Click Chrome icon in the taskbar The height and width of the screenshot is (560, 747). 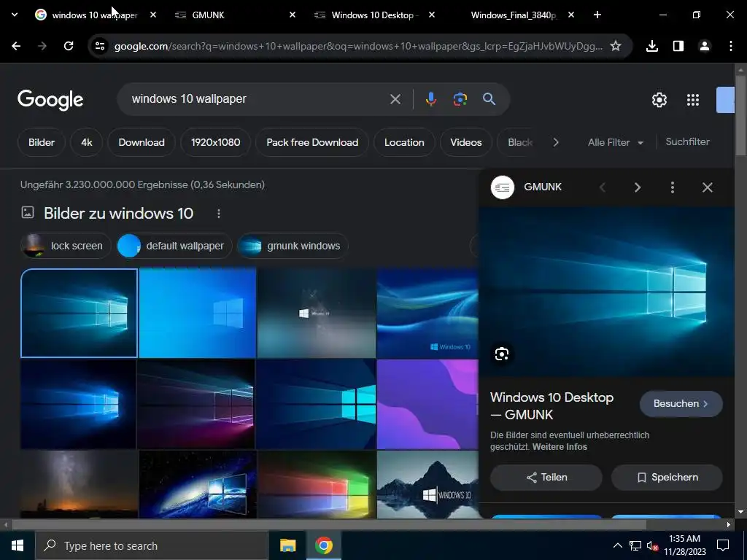[323, 545]
